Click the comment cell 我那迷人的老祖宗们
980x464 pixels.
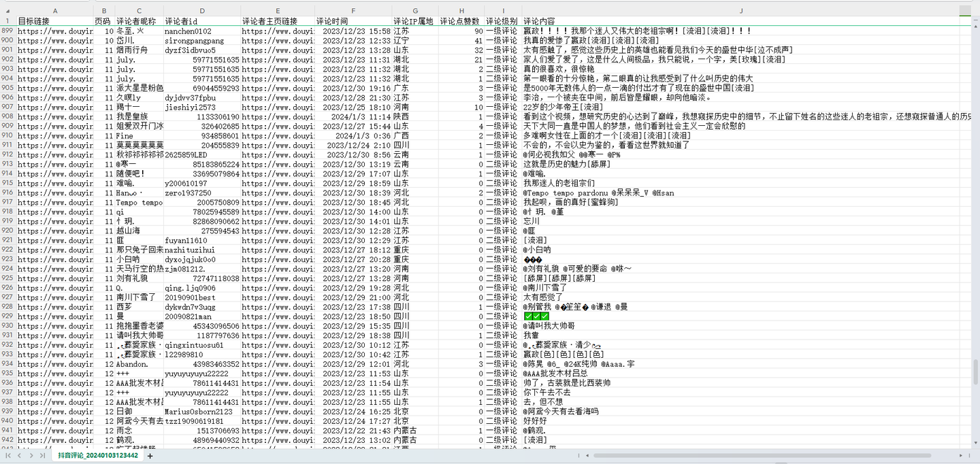point(740,183)
